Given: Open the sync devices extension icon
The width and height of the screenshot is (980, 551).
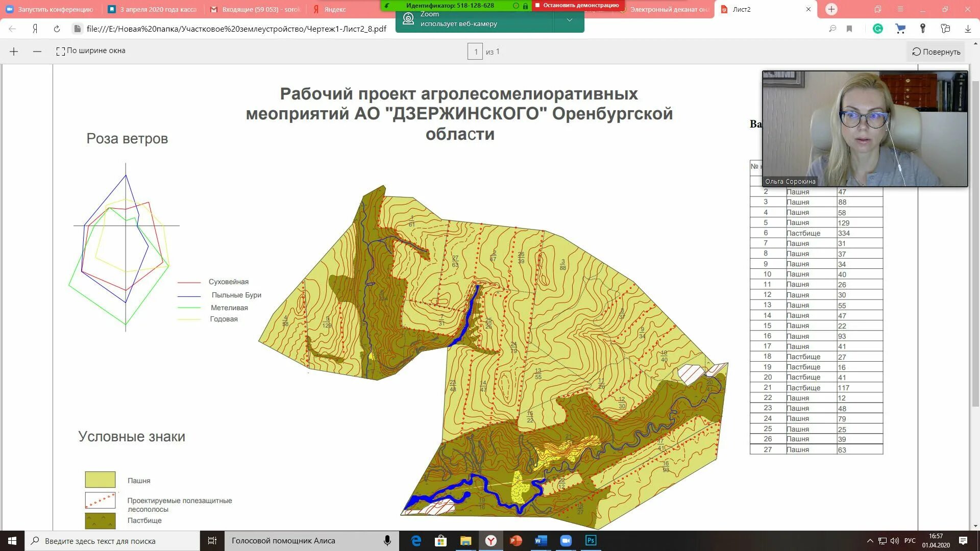Looking at the screenshot, I should (x=945, y=29).
